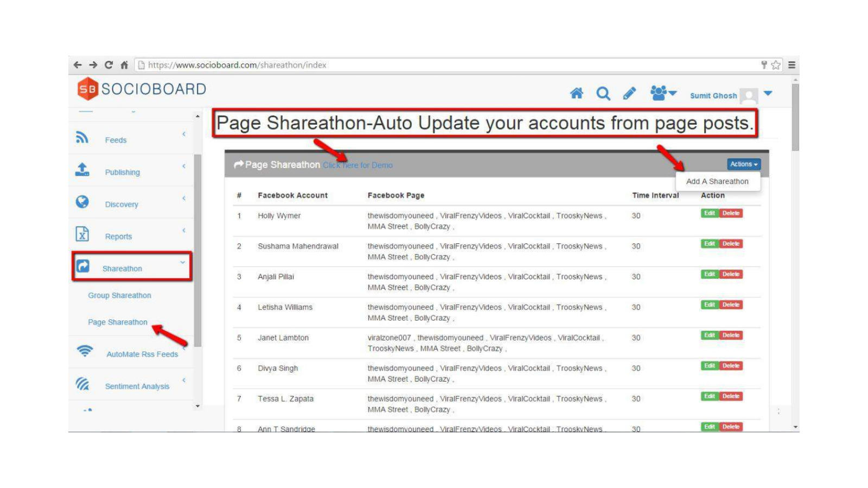Open Page Shareathon submenu item
Screen dimensions: 868x488
click(118, 322)
